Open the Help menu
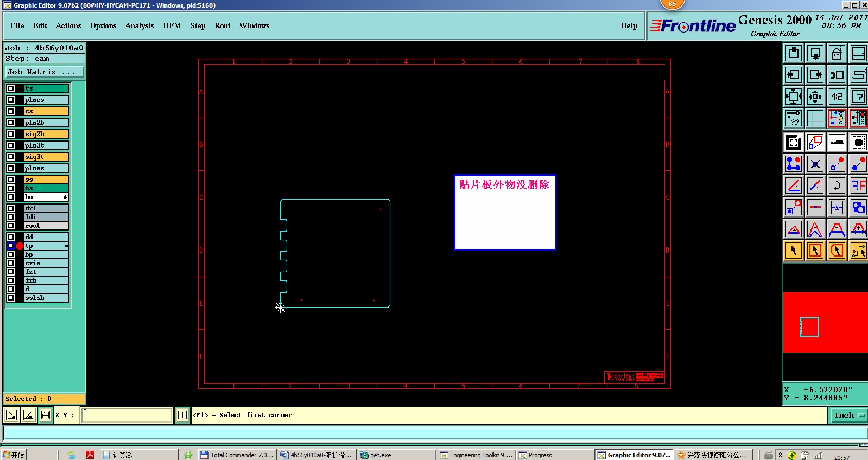The width and height of the screenshot is (868, 460). (x=629, y=25)
